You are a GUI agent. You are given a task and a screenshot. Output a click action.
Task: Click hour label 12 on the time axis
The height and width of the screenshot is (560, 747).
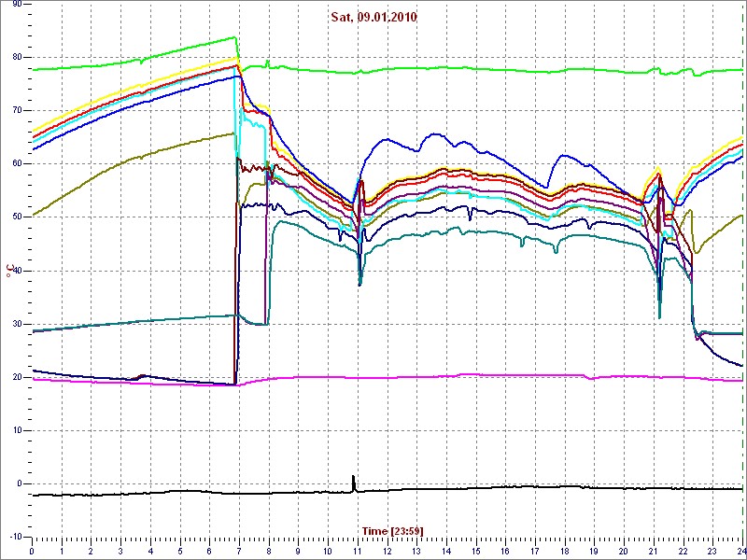[x=387, y=552]
